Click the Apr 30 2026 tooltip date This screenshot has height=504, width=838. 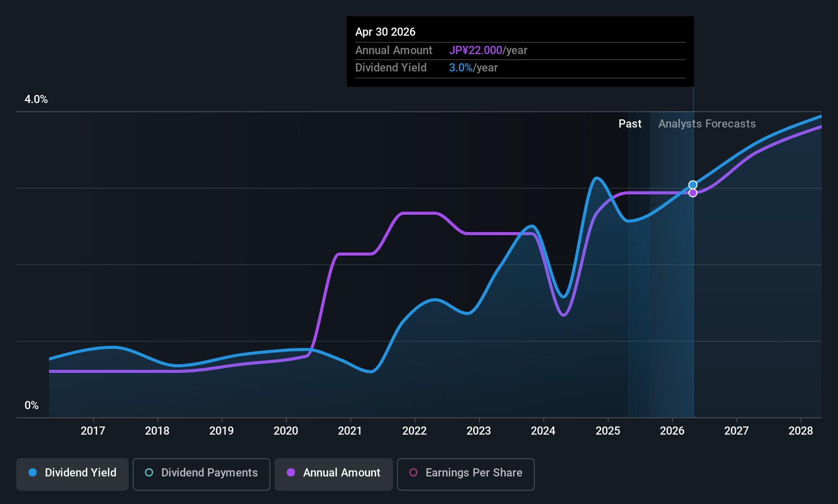coord(385,32)
